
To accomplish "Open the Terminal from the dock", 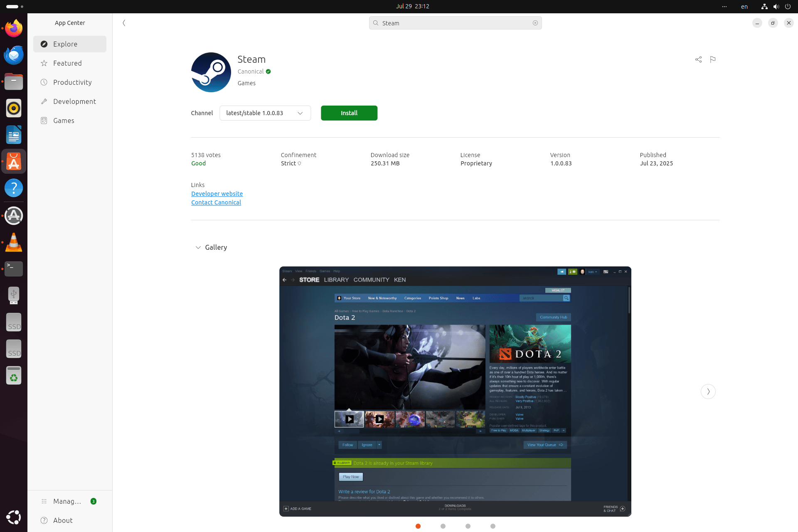I will coord(14,269).
